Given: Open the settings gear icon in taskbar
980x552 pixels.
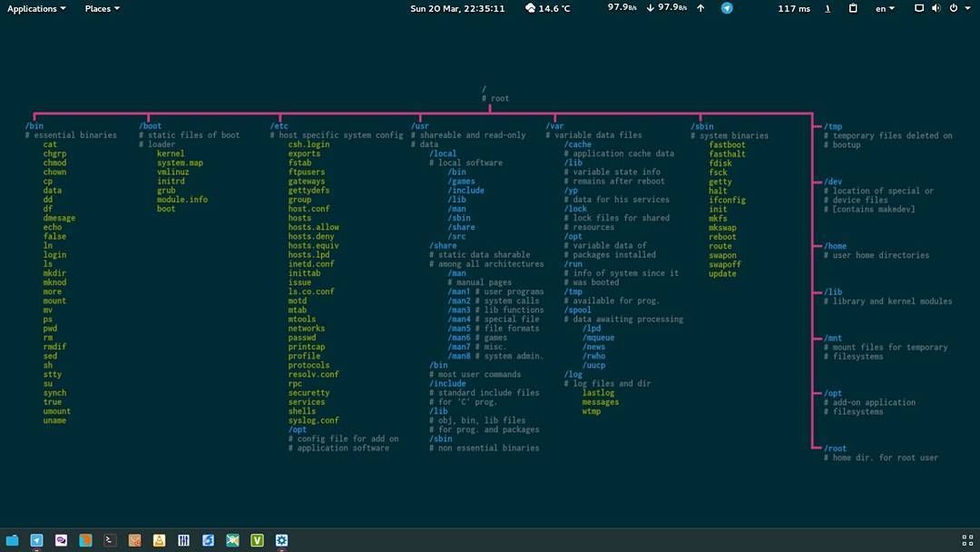Looking at the screenshot, I should (281, 540).
